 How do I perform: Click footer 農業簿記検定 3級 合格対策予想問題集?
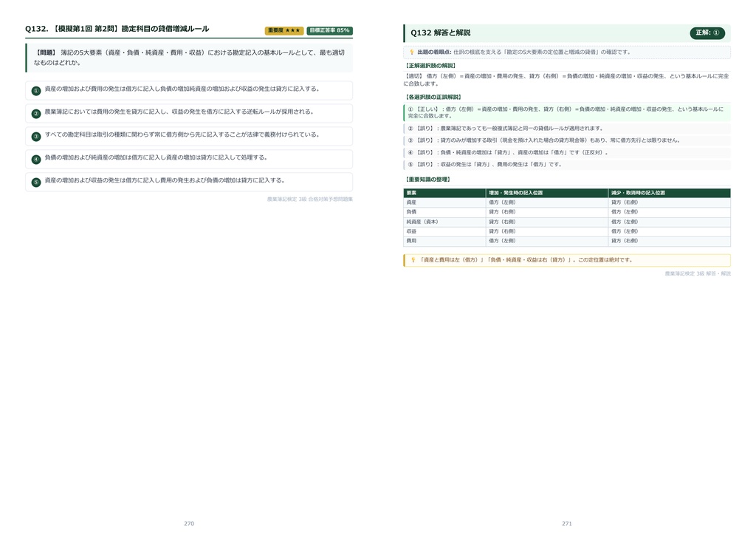point(310,200)
